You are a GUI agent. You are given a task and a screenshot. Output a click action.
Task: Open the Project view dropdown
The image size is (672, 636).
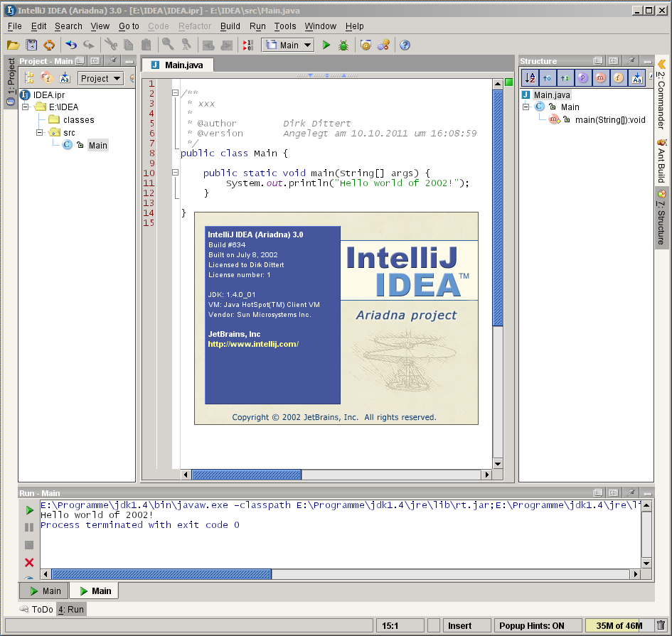100,78
